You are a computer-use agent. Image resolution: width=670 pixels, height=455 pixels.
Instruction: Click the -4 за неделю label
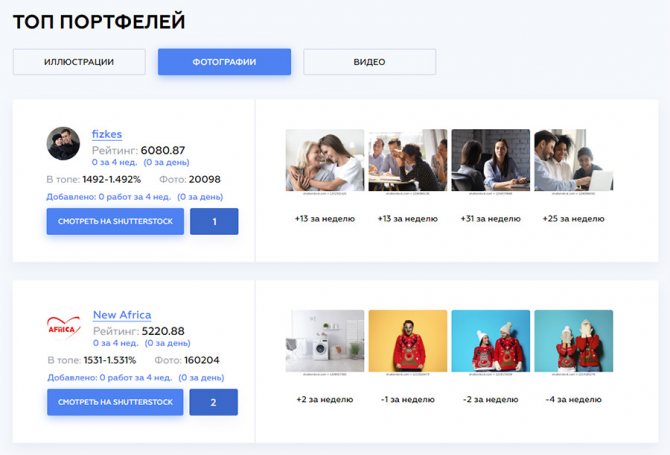click(573, 399)
